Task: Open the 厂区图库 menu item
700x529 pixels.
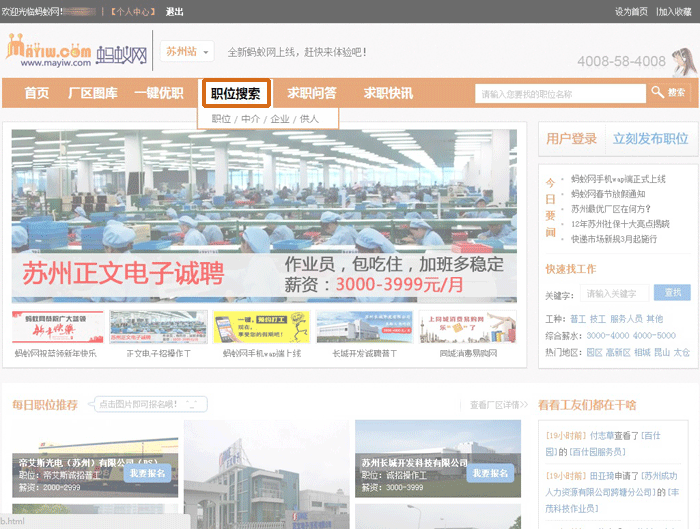Action: [x=93, y=93]
